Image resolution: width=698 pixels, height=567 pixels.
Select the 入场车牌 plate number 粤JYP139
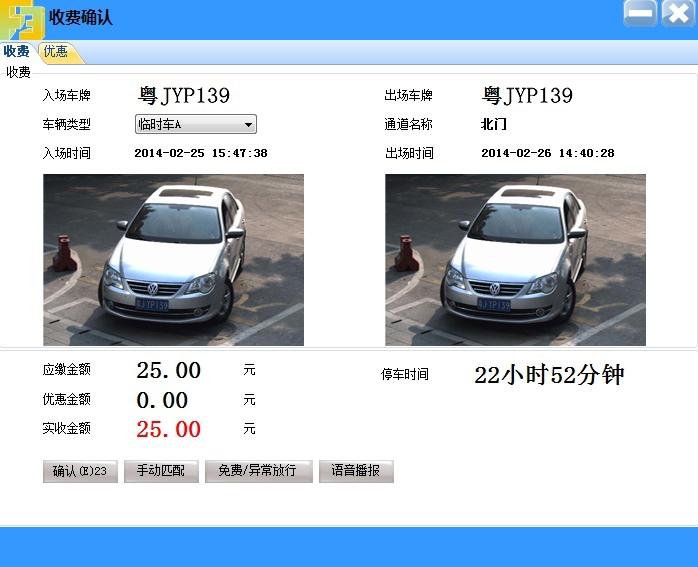(184, 96)
